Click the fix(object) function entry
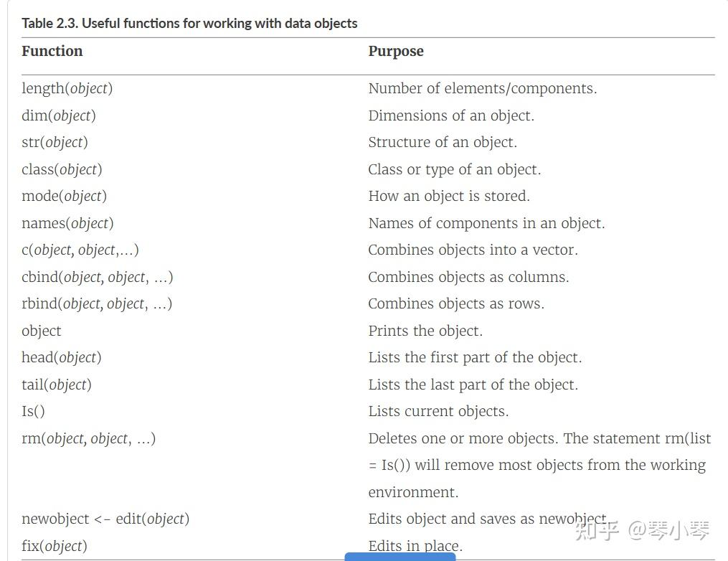The image size is (728, 561). coord(55,546)
